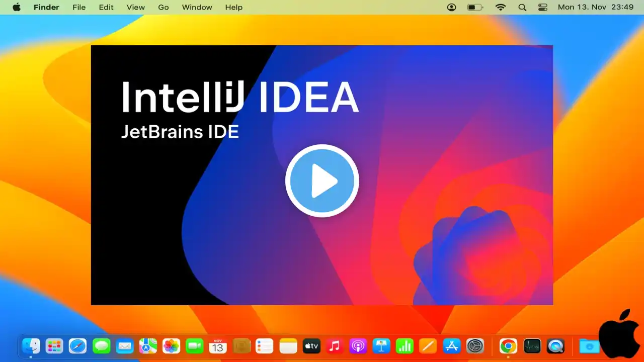
Task: Open Finder from the dock
Action: [x=31, y=346]
